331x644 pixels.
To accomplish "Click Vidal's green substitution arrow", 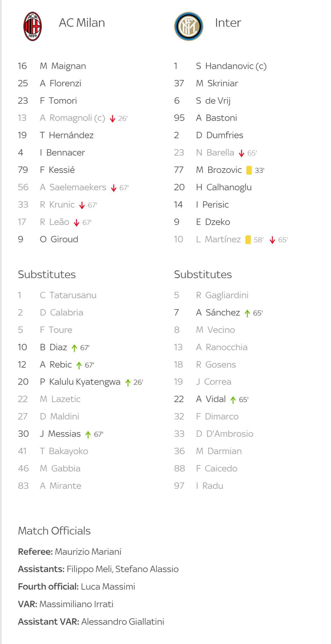I will click(233, 400).
